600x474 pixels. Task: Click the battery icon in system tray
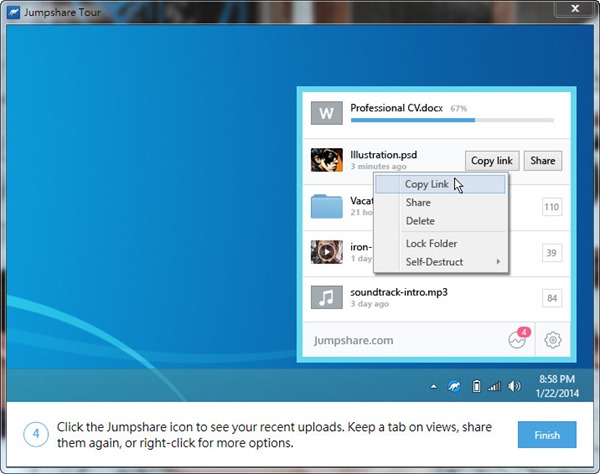[x=476, y=386]
